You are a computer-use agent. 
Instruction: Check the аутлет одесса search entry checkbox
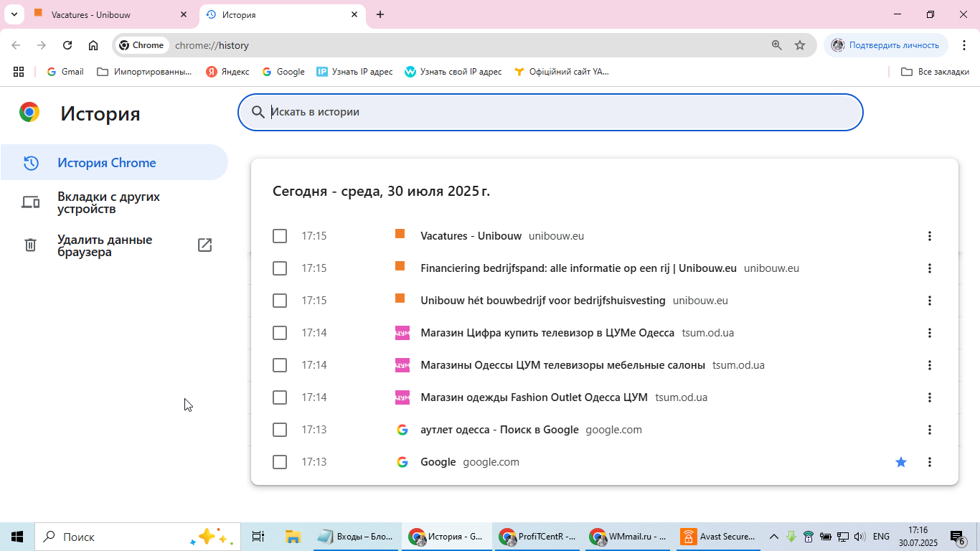(x=280, y=430)
